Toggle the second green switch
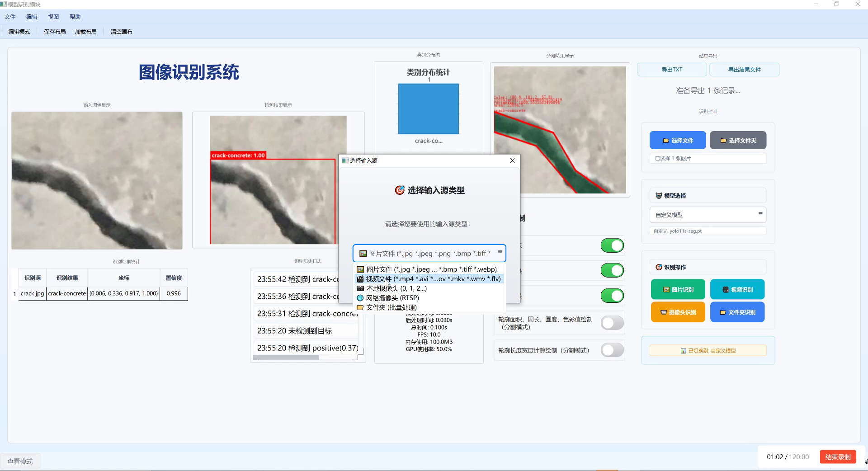The height and width of the screenshot is (471, 868). (x=612, y=270)
